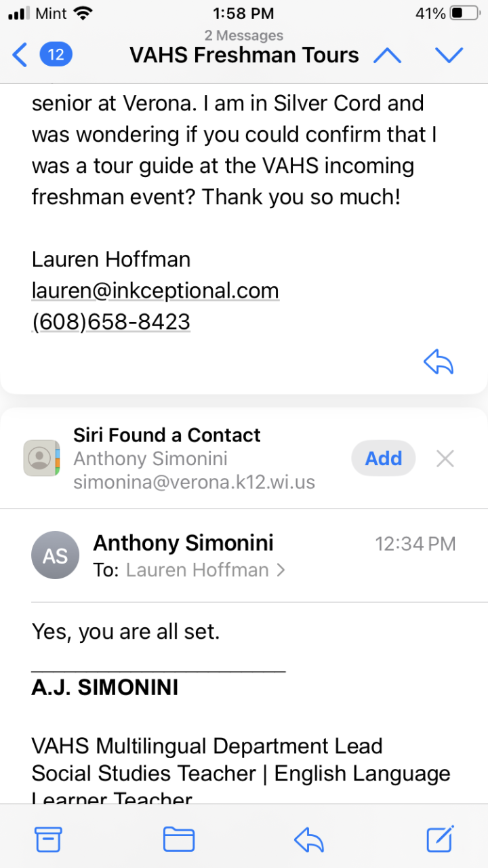Viewport: 488px width, 868px height.
Task: Compose a new message
Action: [x=440, y=840]
